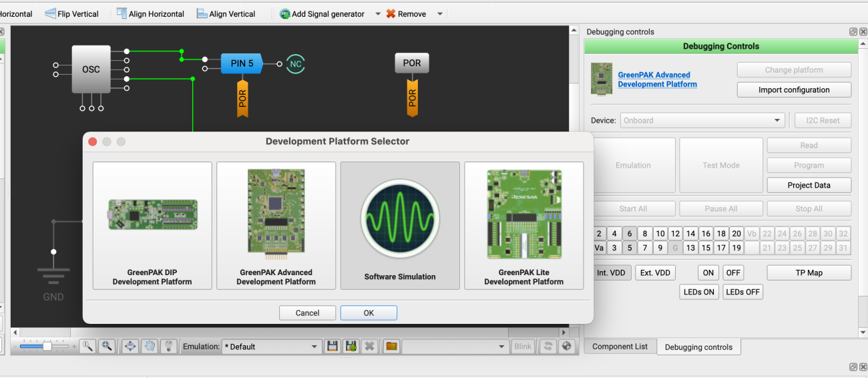Screen dimensions: 868x378
Task: Click the delete configuration X icon
Action: pyautogui.click(x=369, y=346)
